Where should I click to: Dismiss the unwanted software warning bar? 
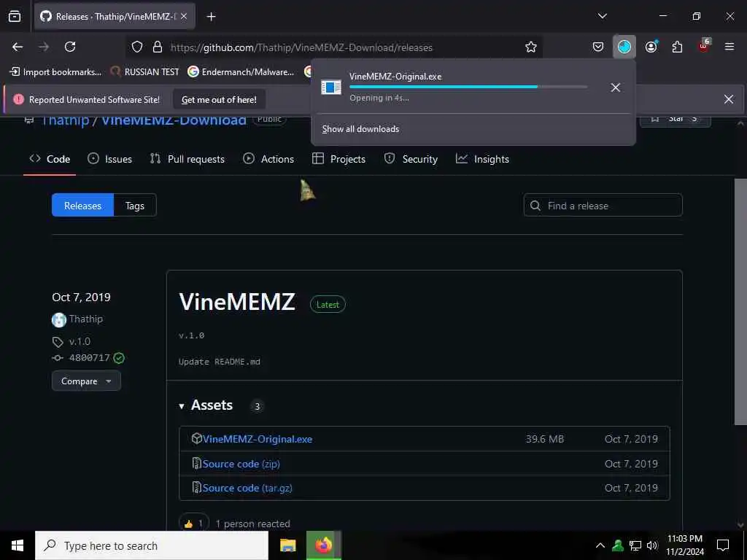click(729, 99)
